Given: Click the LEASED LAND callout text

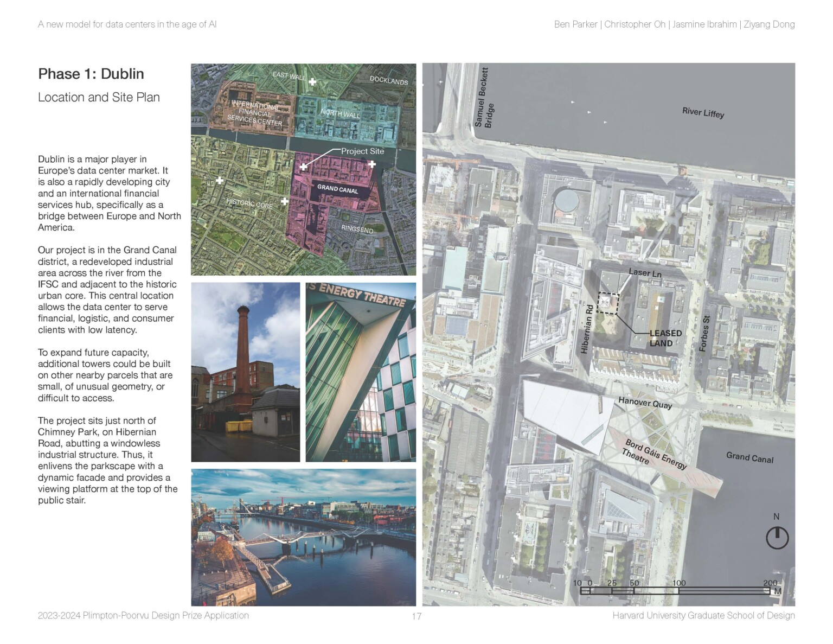Looking at the screenshot, I should click(665, 338).
